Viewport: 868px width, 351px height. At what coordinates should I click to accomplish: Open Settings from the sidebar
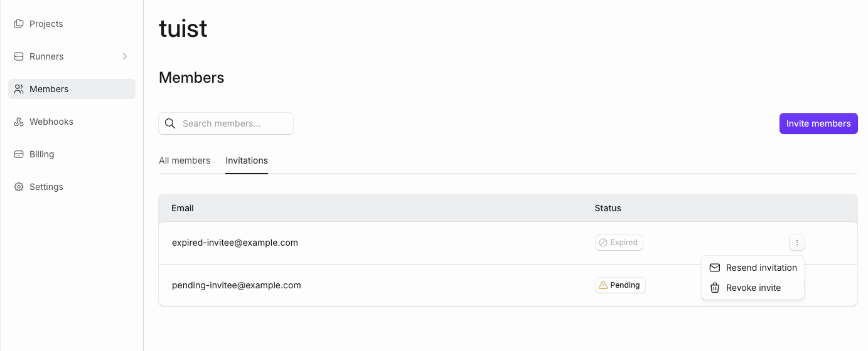[72, 187]
